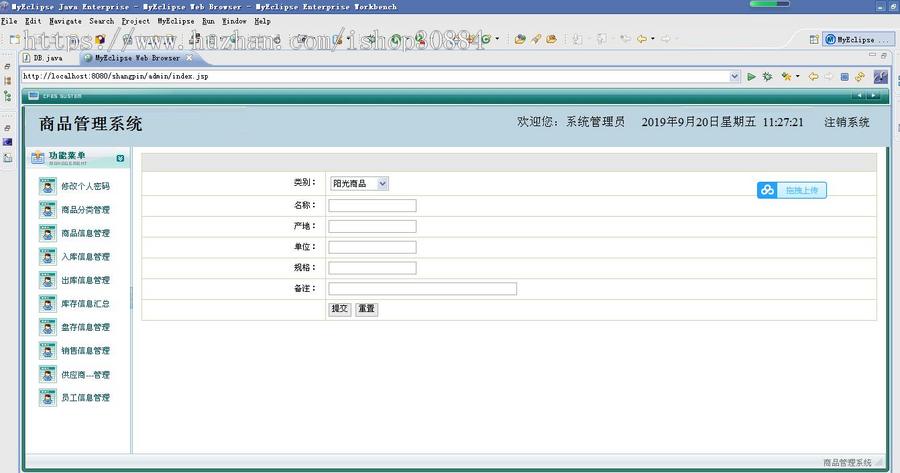Open 供应商---管理 in the sidebar menu
900x473 pixels.
[75, 374]
